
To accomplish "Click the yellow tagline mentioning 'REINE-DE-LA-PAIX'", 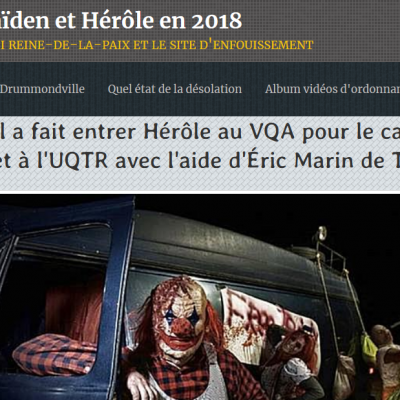I will tap(157, 45).
